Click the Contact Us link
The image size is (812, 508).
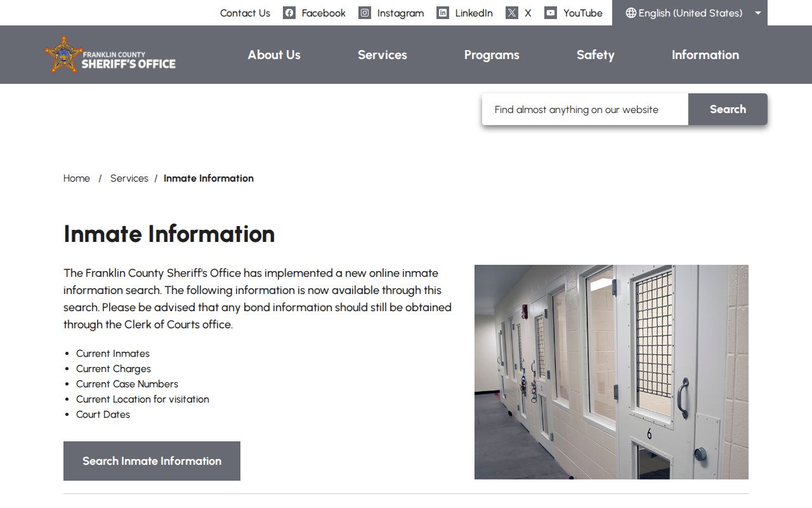coord(245,13)
